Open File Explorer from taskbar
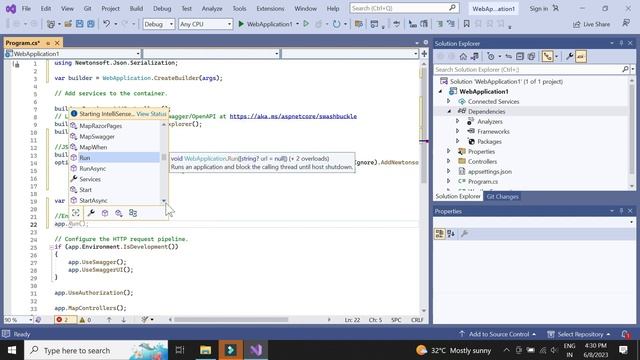640x360 pixels. 205,350
